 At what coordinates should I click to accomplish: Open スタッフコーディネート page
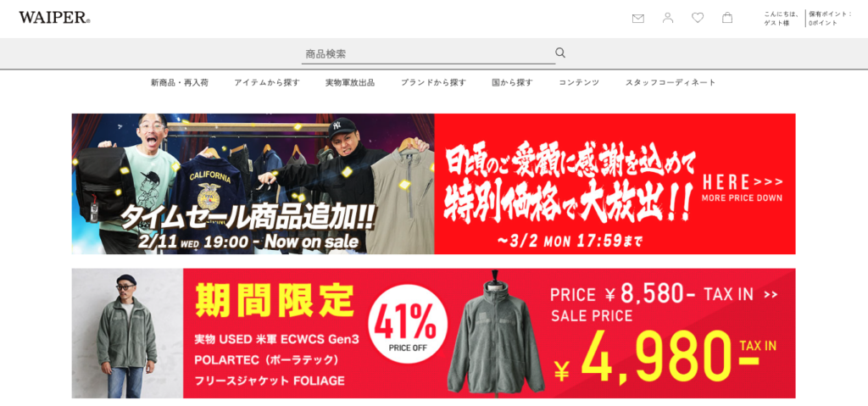pyautogui.click(x=670, y=82)
